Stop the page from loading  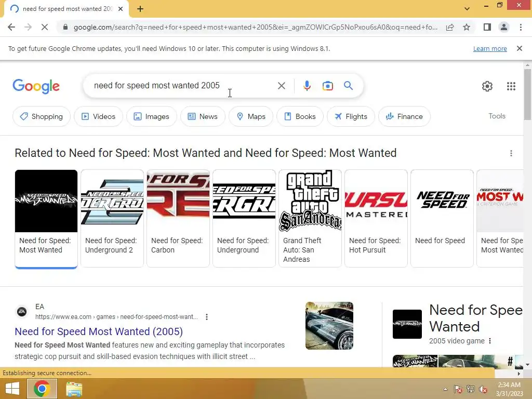[45, 27]
